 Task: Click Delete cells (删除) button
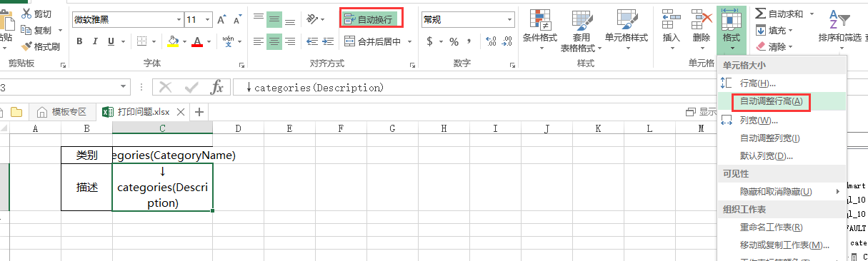coord(701,30)
